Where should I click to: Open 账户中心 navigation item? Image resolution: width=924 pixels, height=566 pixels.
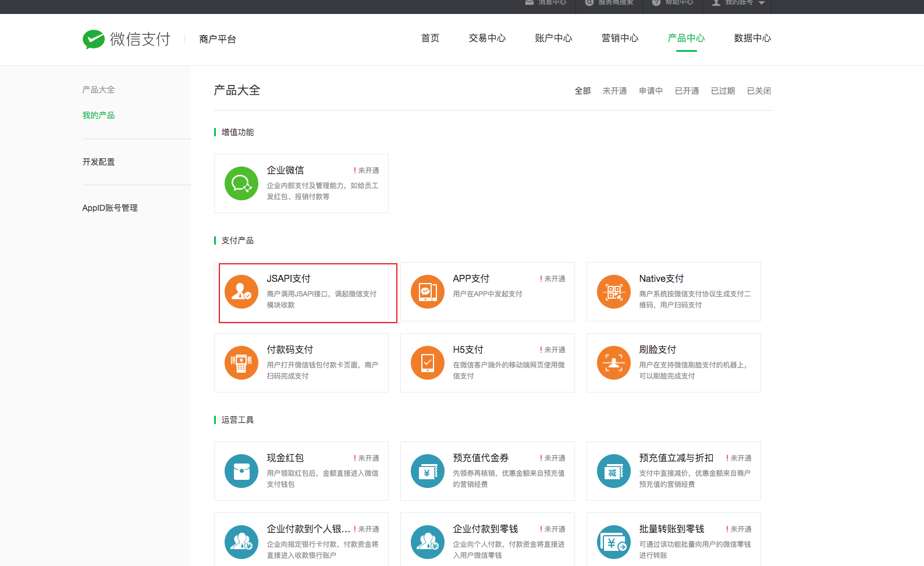click(554, 38)
